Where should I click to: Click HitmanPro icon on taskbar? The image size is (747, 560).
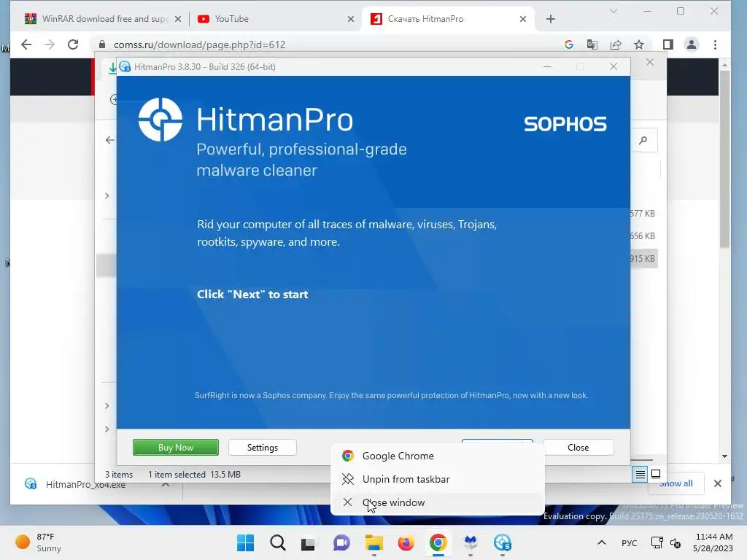pyautogui.click(x=503, y=542)
